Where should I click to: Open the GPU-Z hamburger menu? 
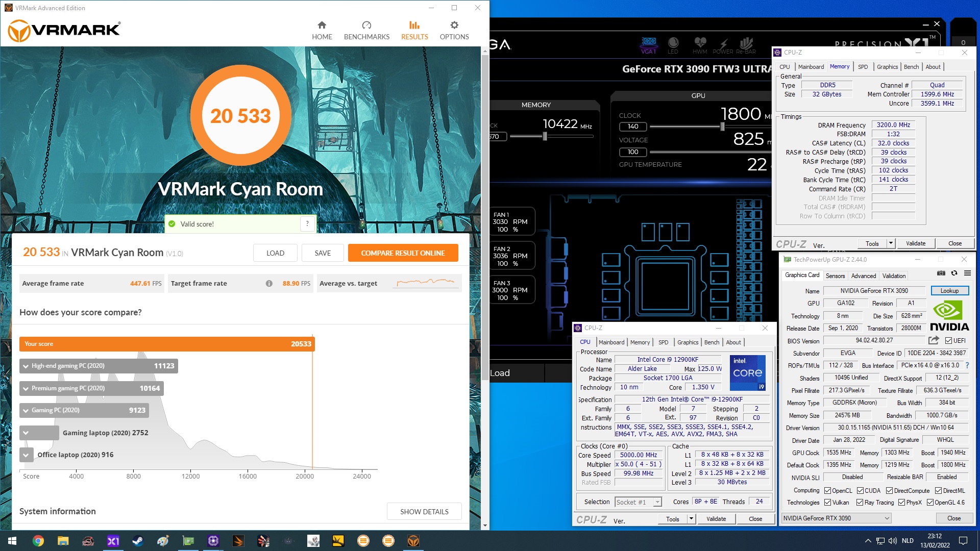[x=967, y=273]
